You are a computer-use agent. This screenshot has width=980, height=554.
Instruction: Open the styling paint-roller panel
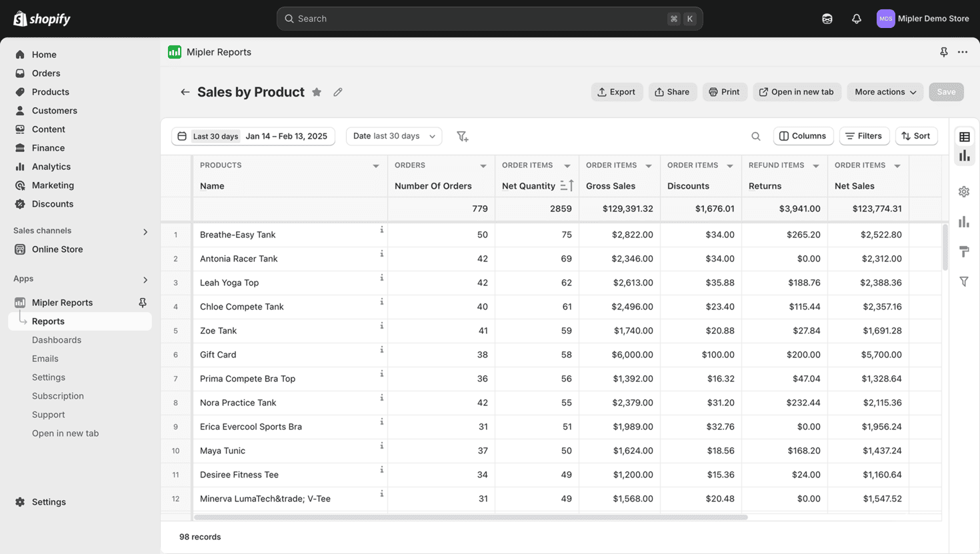coord(964,251)
